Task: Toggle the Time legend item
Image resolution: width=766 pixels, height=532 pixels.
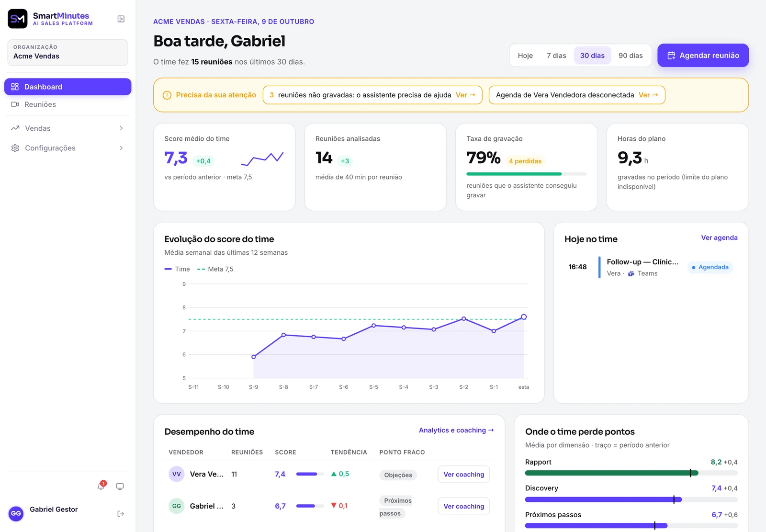Action: coord(177,269)
